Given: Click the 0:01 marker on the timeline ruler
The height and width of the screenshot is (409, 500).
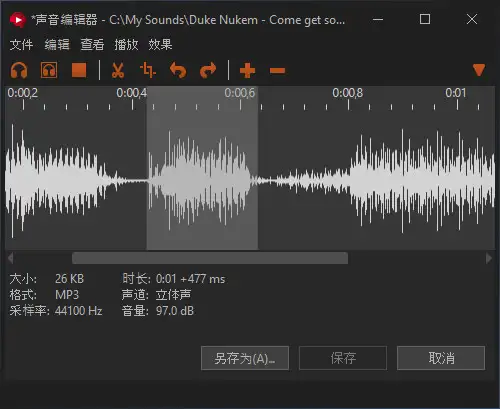Looking at the screenshot, I should (456, 93).
